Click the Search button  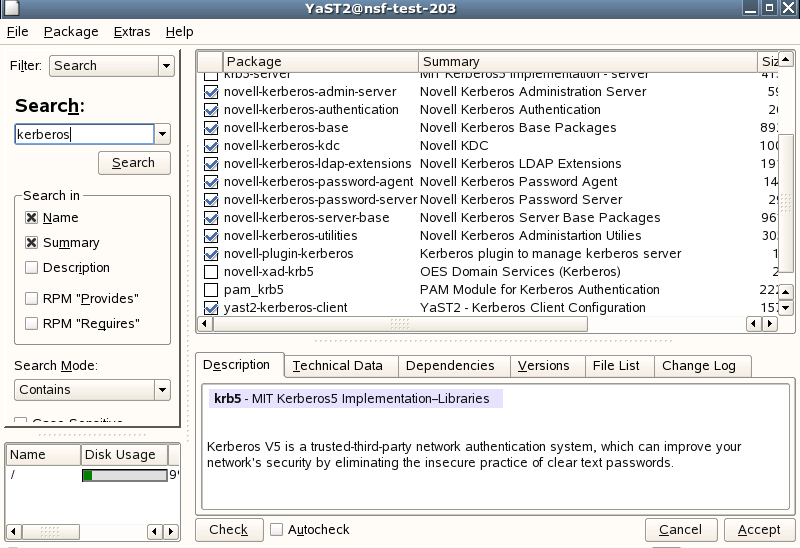(134, 163)
